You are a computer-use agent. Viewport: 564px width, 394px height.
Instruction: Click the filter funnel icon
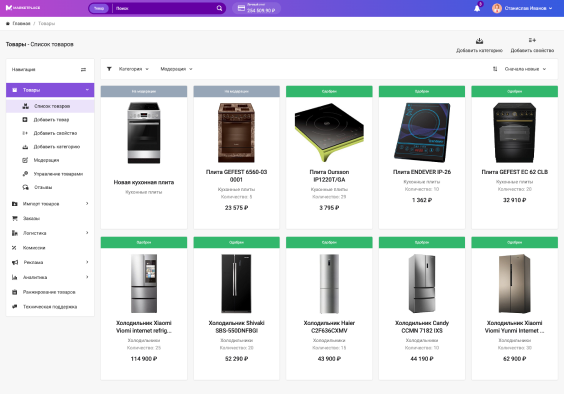pyautogui.click(x=109, y=69)
